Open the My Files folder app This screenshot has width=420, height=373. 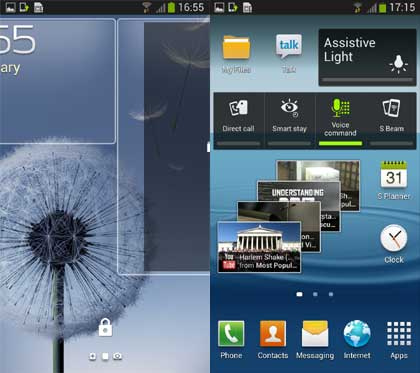(x=236, y=53)
